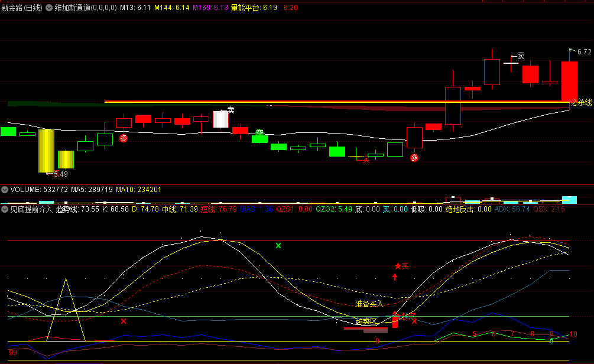Screen dimensions: 594x364
Task: Open the dropdown icon beside 新金路(日线)
Action: pos(49,8)
